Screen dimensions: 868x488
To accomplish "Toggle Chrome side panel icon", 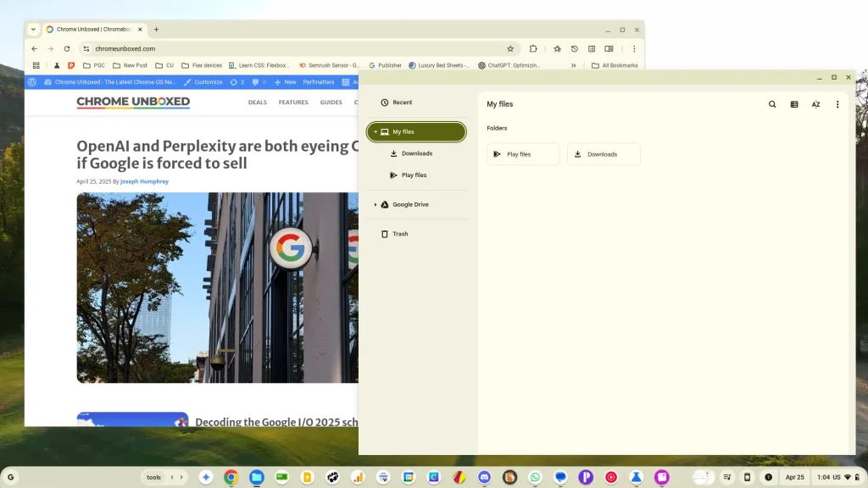I will 609,49.
